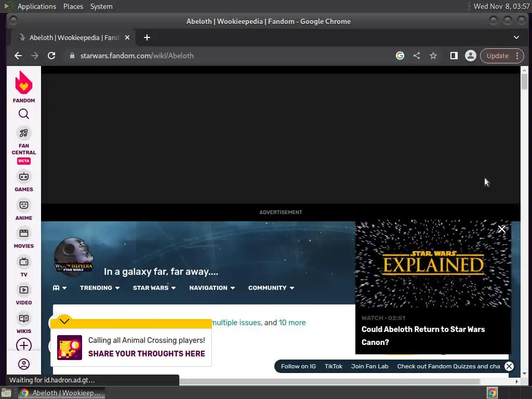
Task: Open SHARE YOUR THROUGHTS HERE link
Action: click(x=147, y=353)
